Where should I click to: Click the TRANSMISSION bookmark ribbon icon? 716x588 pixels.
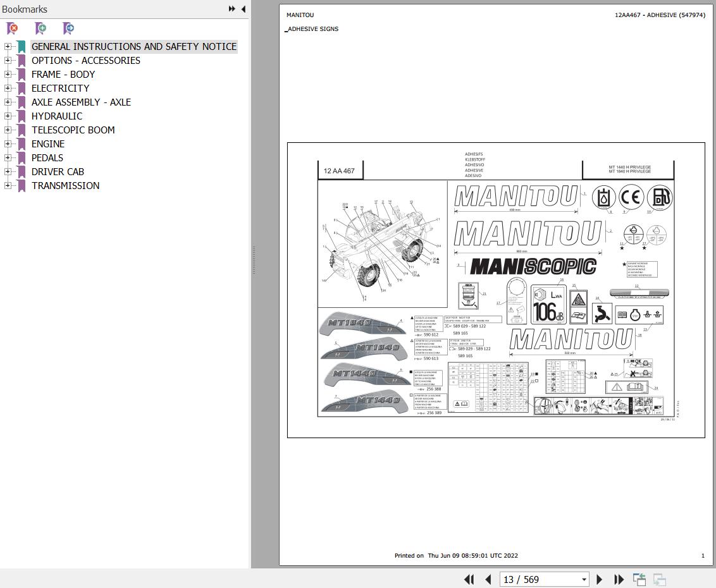point(22,186)
